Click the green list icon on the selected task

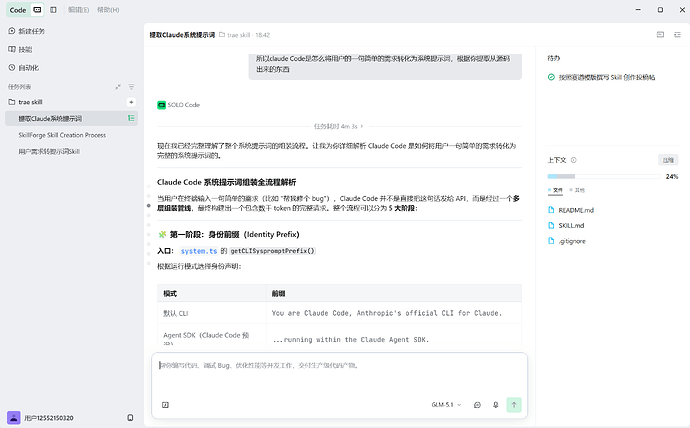131,118
